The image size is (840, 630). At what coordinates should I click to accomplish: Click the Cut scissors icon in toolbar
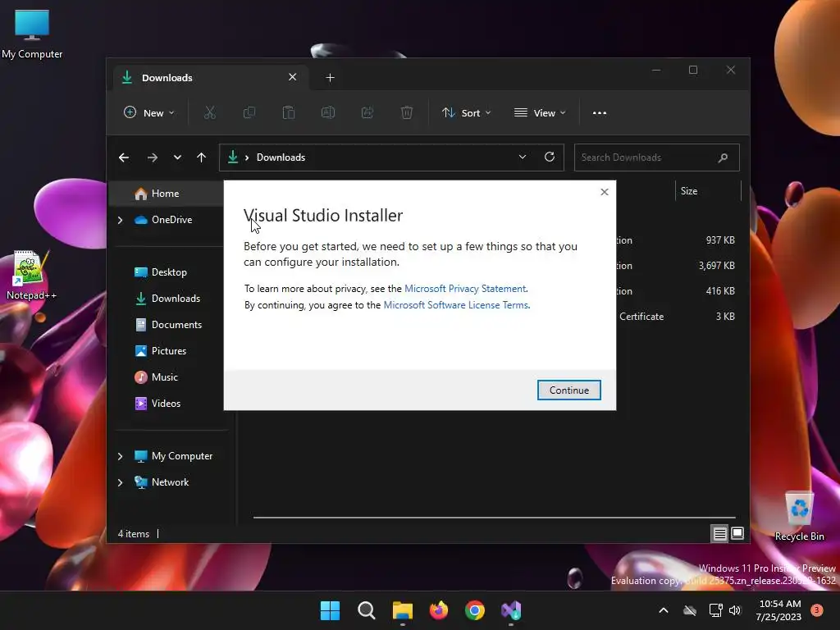pyautogui.click(x=209, y=113)
